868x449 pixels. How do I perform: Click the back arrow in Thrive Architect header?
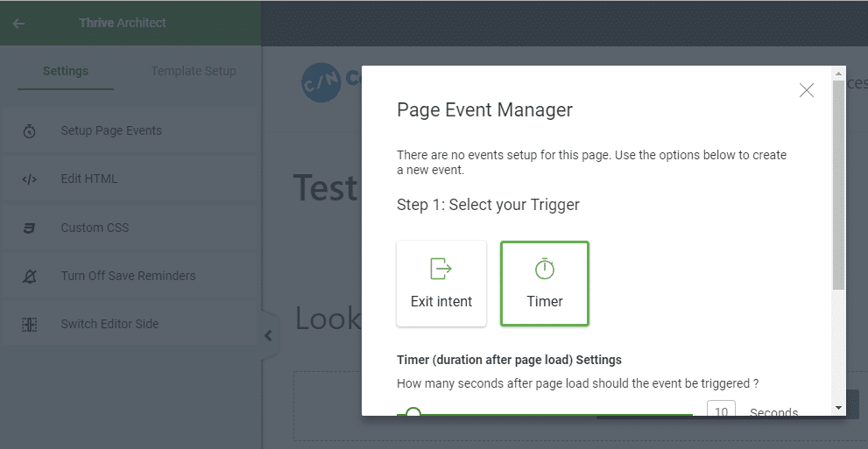(x=18, y=24)
